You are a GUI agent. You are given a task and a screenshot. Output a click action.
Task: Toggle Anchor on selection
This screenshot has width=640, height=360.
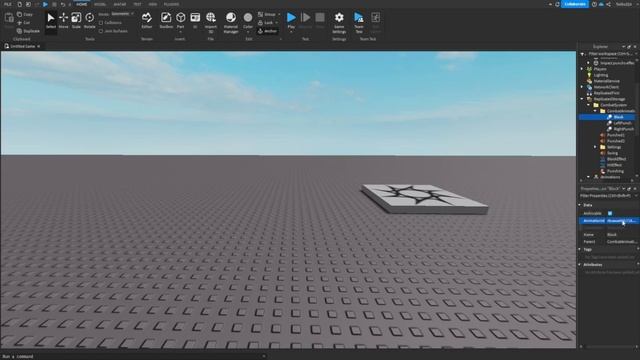tap(267, 31)
